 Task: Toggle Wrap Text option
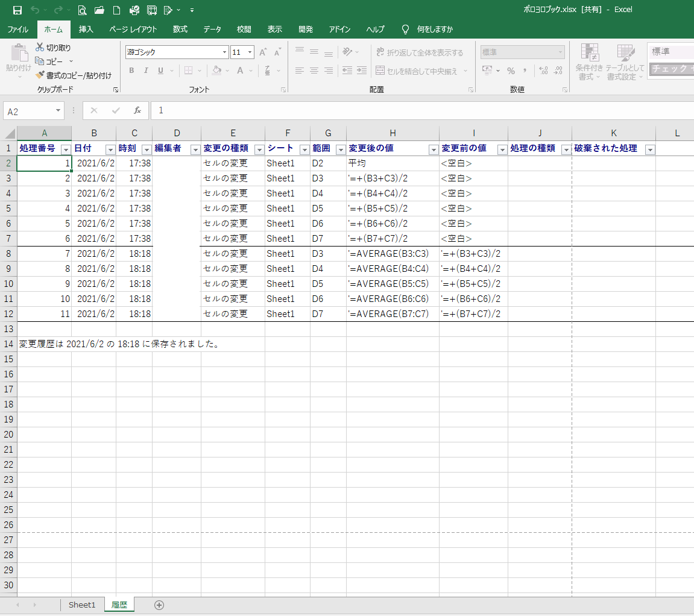(x=420, y=52)
